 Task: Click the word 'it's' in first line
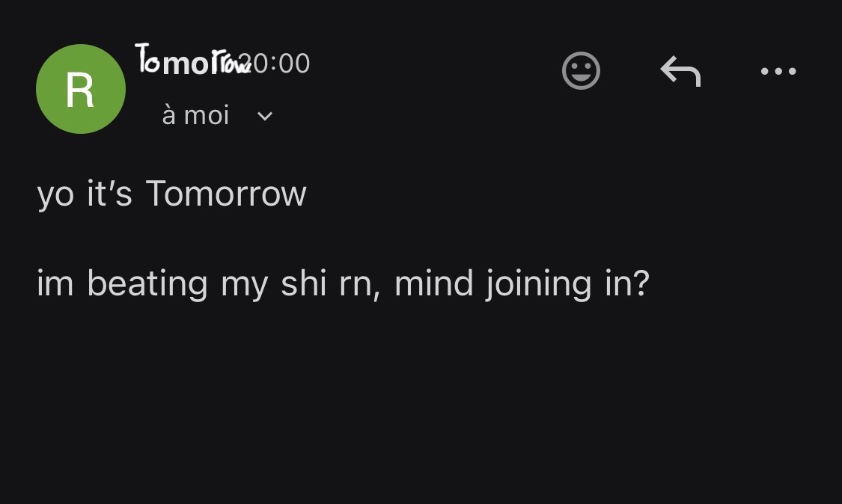coord(109,194)
